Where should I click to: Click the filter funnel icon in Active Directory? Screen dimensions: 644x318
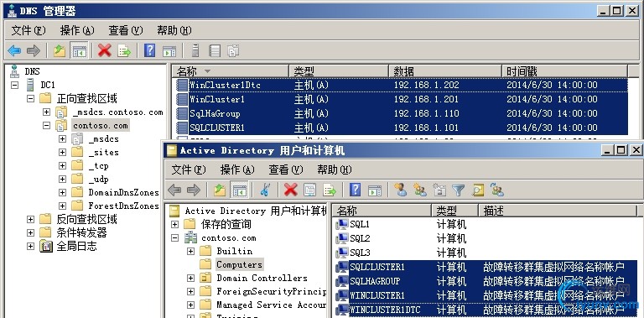tap(459, 190)
